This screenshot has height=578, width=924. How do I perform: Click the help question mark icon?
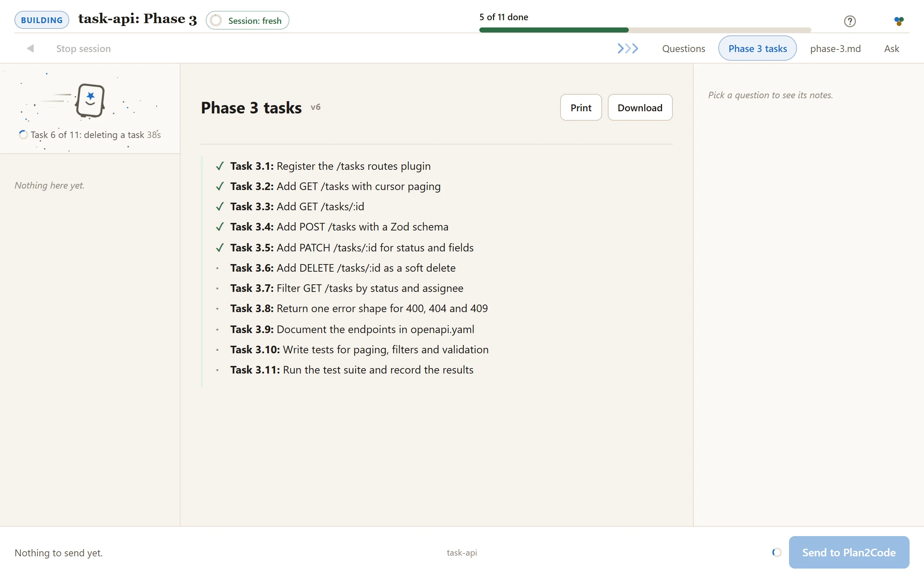[850, 21]
